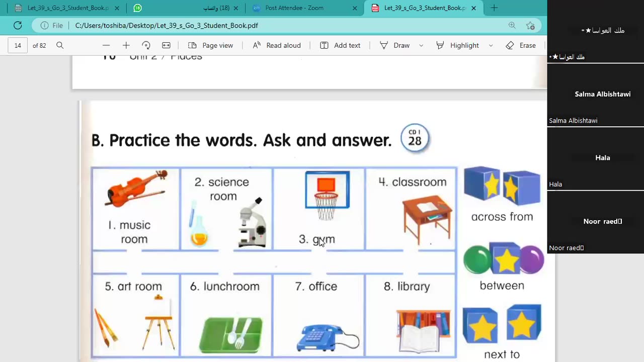This screenshot has height=362, width=644.
Task: Switch to Post Attendee - Zoom tab
Action: (304, 8)
